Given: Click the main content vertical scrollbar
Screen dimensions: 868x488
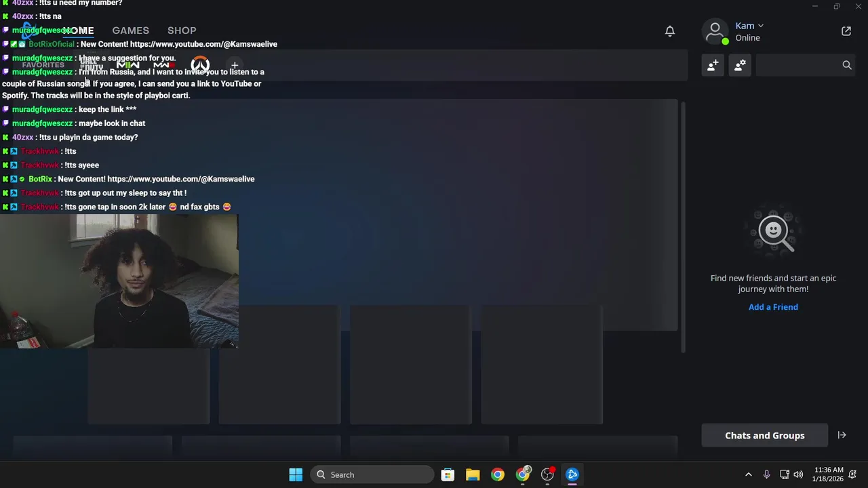Looking at the screenshot, I should click(683, 227).
